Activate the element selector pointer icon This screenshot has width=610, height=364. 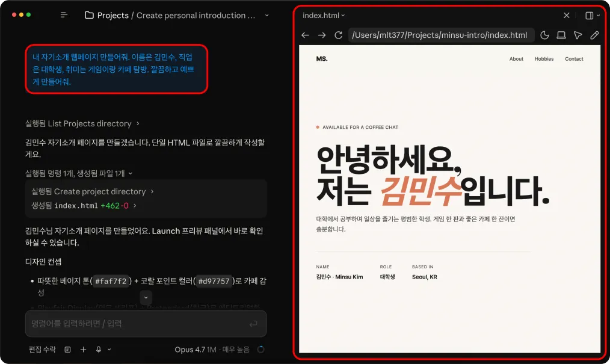pyautogui.click(x=578, y=35)
